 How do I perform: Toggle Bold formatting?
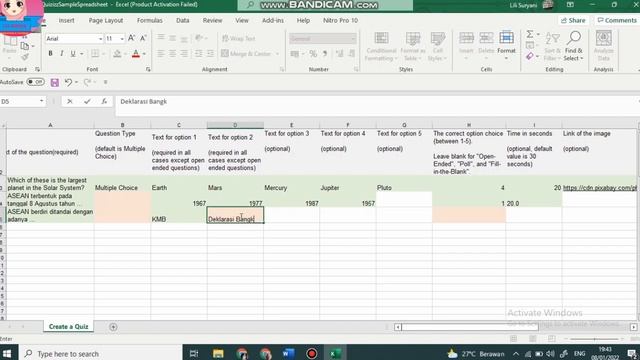(50, 53)
